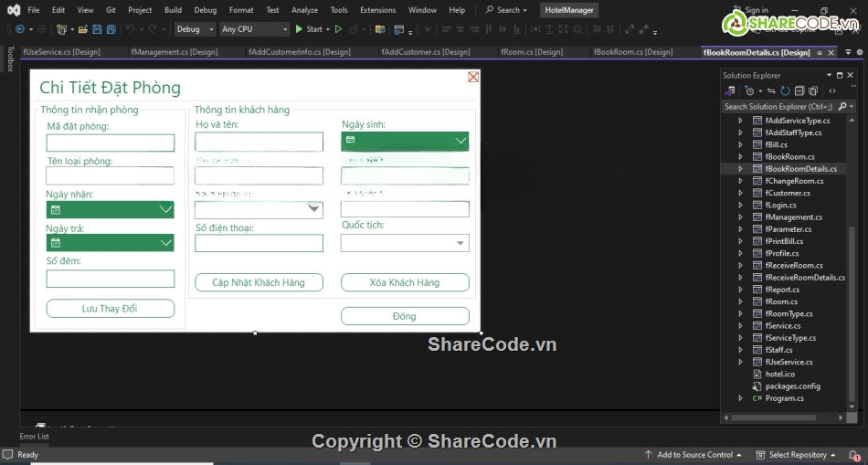Click Add to Source Control in status bar
The height and width of the screenshot is (465, 868).
[x=693, y=455]
